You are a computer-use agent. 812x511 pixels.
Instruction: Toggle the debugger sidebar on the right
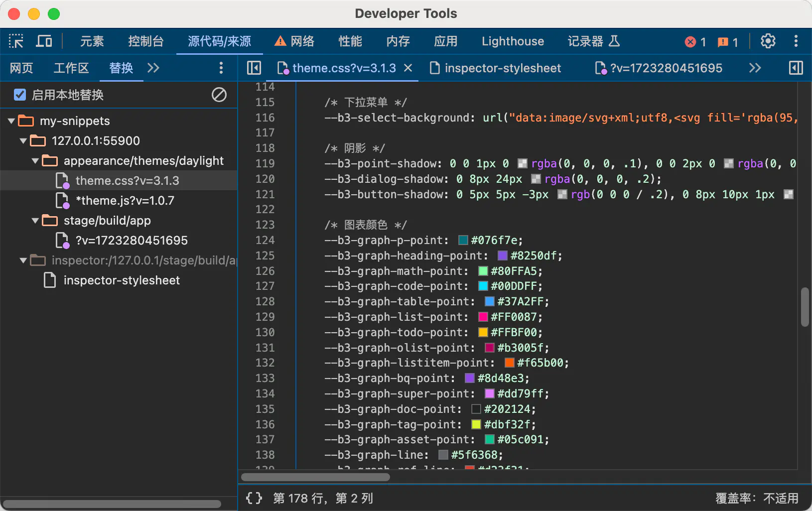[796, 68]
